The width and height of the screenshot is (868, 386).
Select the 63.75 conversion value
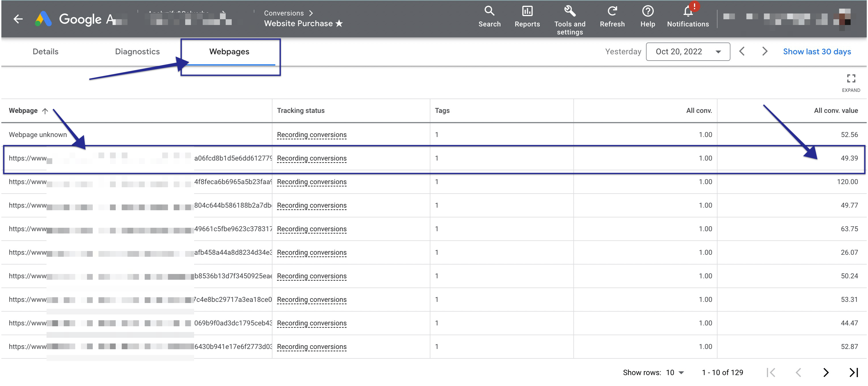pos(849,229)
